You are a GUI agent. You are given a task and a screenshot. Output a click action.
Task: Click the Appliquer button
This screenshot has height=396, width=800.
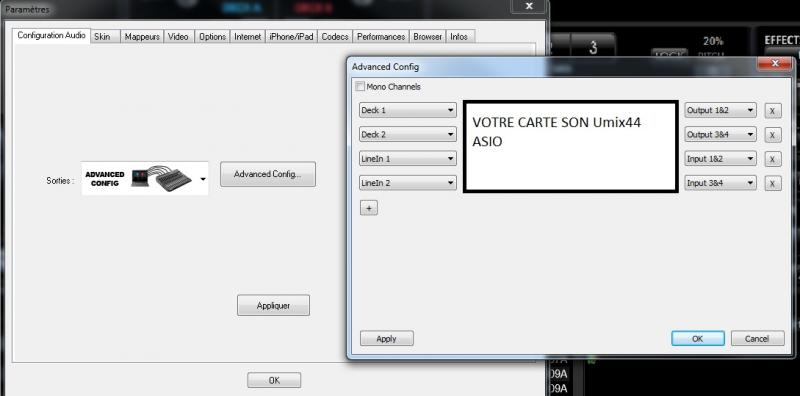click(273, 306)
